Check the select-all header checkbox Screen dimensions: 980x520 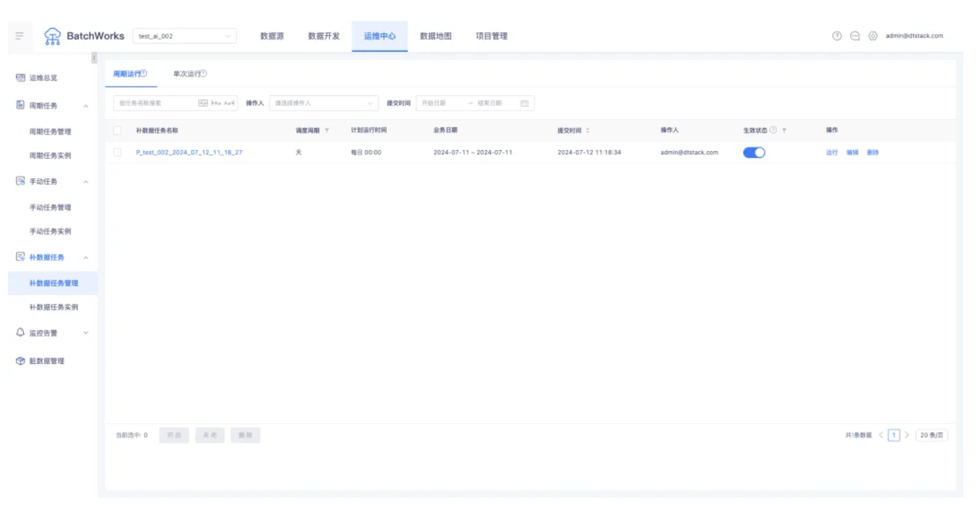point(117,131)
